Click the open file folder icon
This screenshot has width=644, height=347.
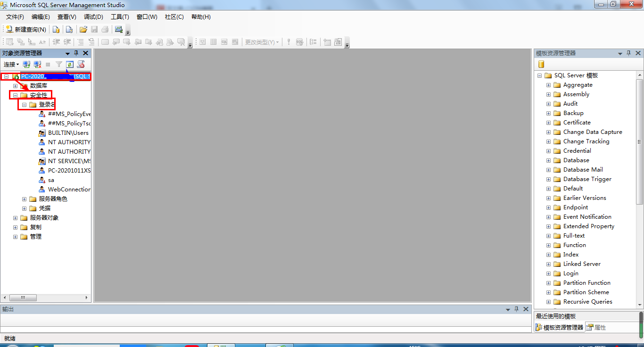83,29
